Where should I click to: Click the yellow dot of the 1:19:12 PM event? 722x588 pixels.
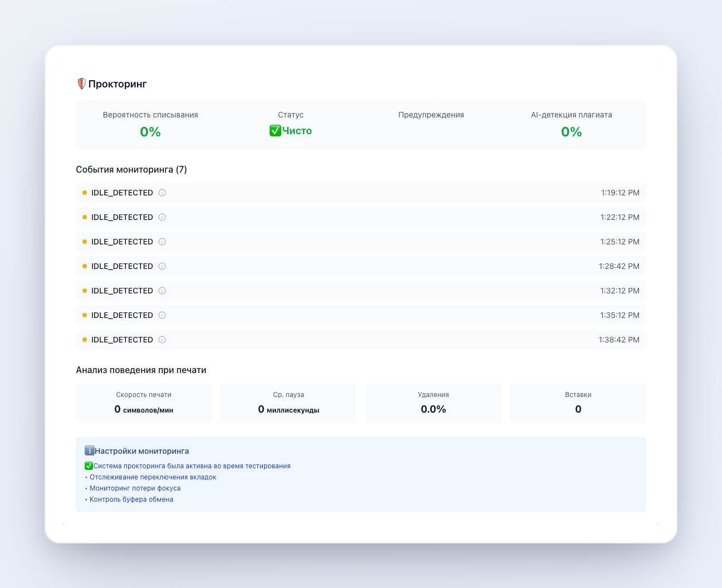[85, 193]
